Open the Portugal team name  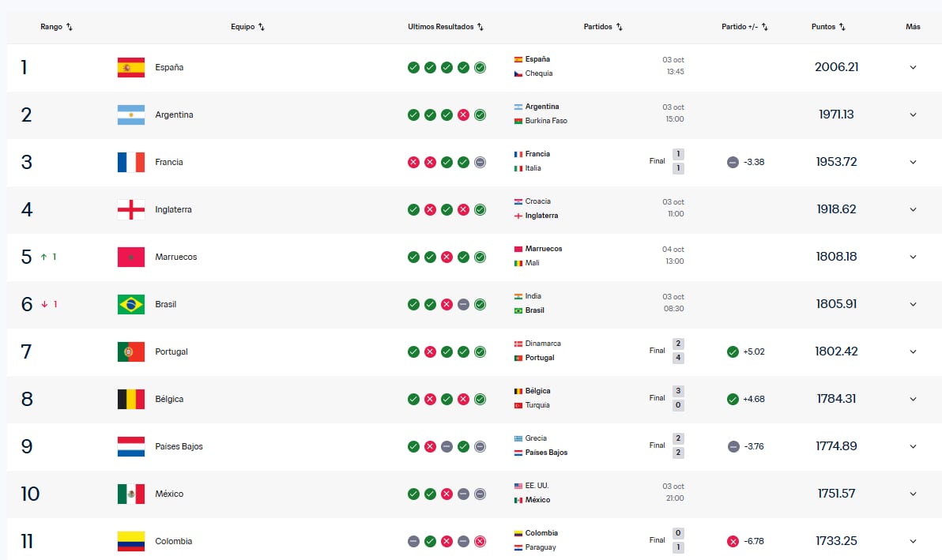(171, 351)
